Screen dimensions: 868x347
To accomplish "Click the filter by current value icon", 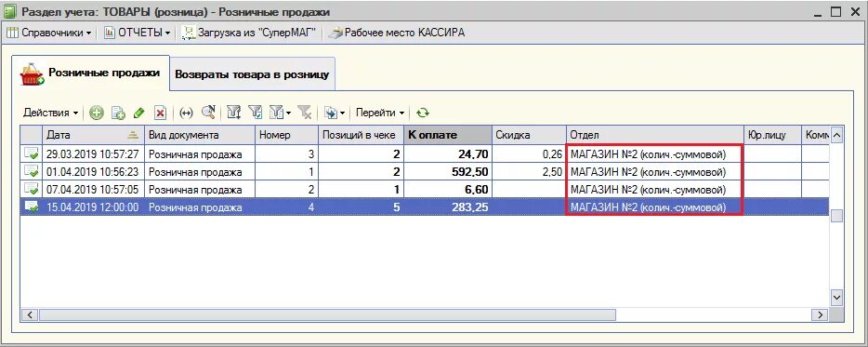I will 255,113.
